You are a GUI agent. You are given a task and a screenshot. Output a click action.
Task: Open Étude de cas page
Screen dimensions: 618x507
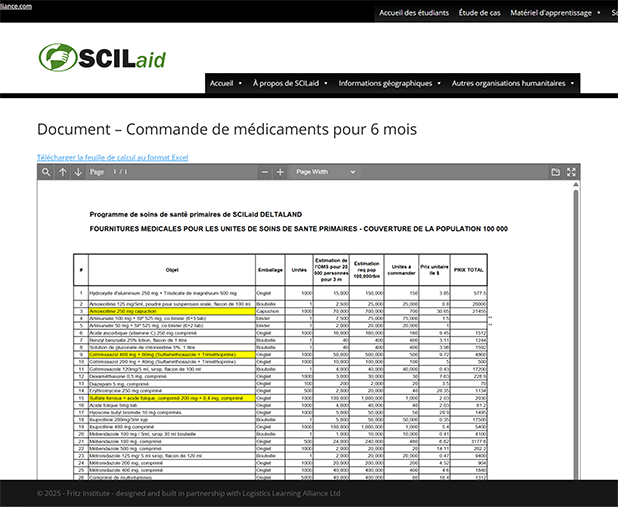pos(479,13)
